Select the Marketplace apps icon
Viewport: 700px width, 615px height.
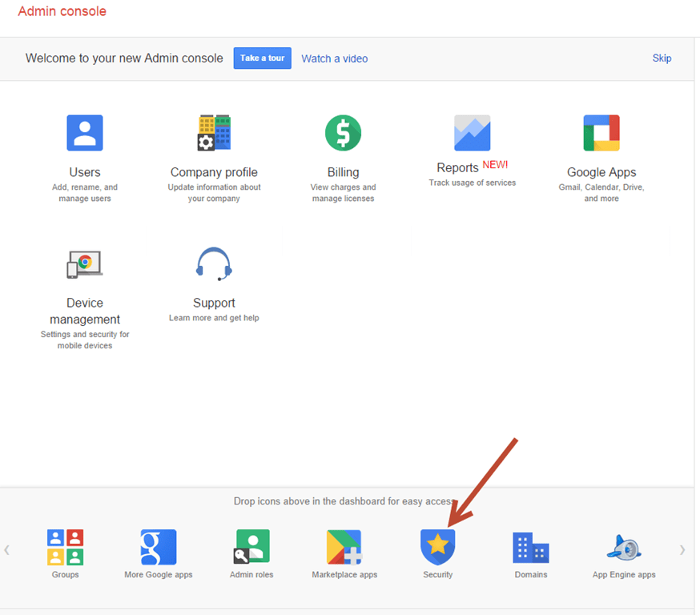[344, 547]
